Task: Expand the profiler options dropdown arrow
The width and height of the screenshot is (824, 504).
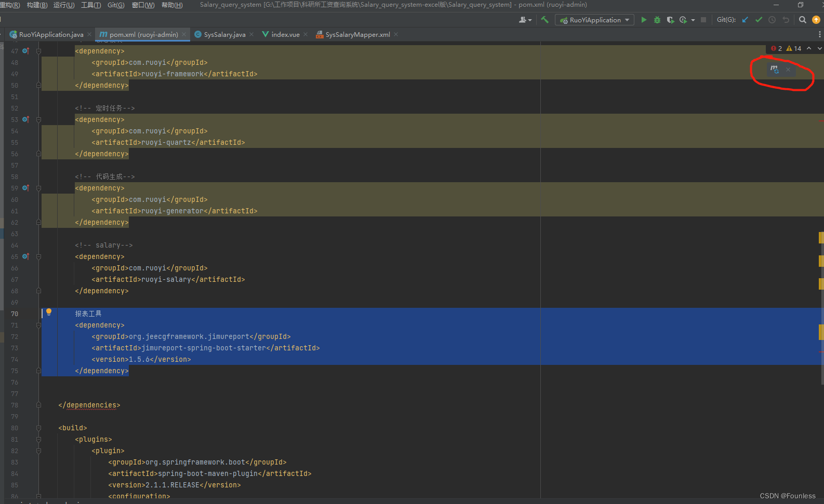Action: coord(693,20)
